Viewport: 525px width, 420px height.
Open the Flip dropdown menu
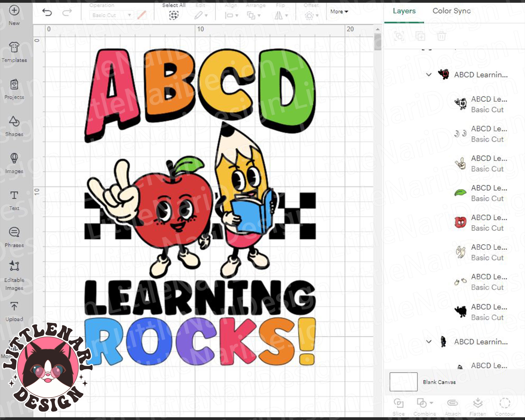281,16
